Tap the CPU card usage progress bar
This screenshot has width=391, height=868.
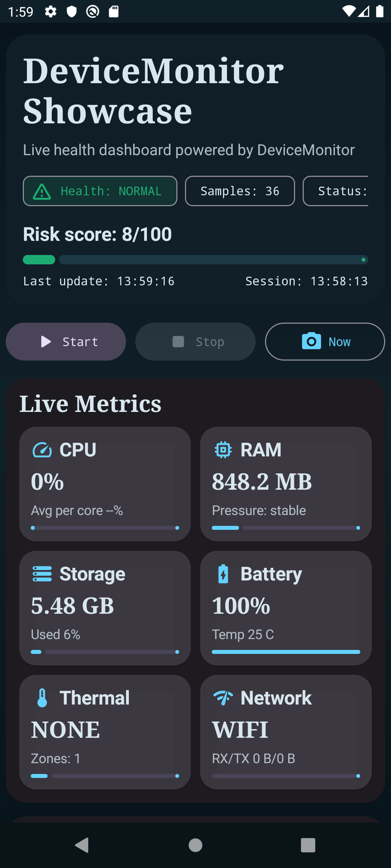105,528
